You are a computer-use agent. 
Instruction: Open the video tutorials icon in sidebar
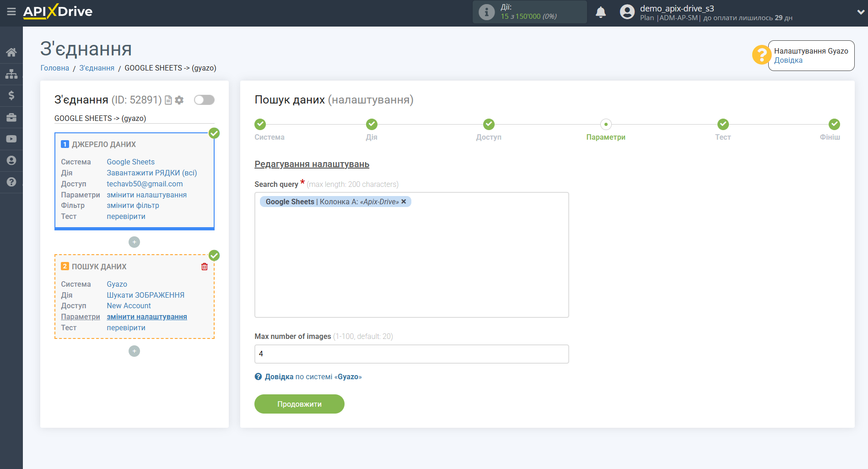tap(11, 138)
